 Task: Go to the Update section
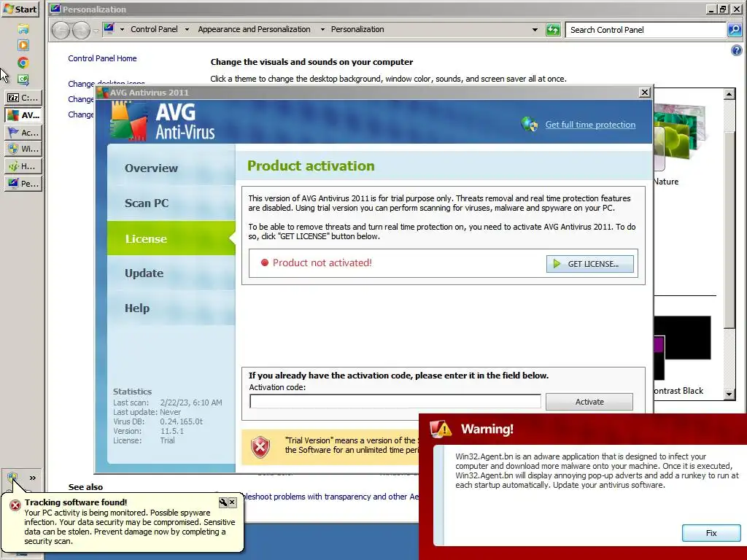pos(171,273)
